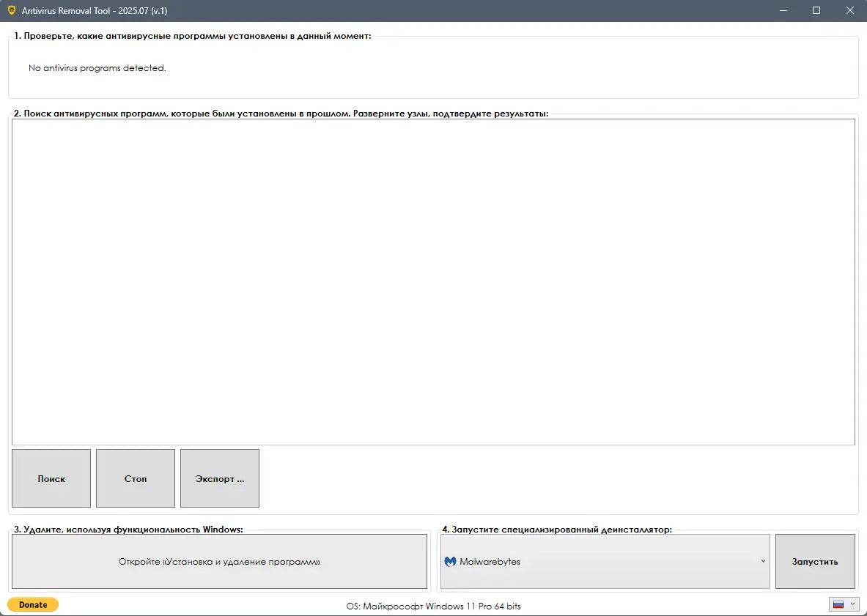Screen dimensions: 867x616
Task: Click section 2 heading 'Поиск антивирусных программ'
Action: click(x=281, y=114)
